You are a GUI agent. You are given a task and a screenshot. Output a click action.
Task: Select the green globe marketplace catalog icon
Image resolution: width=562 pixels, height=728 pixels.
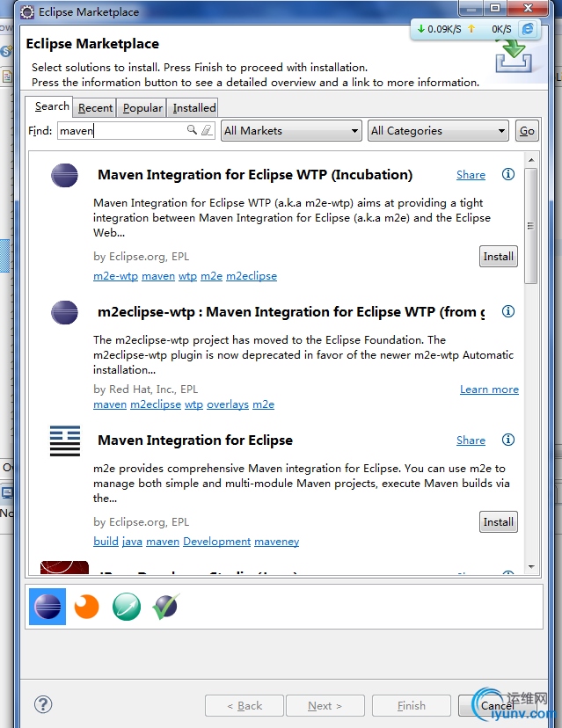click(x=127, y=607)
